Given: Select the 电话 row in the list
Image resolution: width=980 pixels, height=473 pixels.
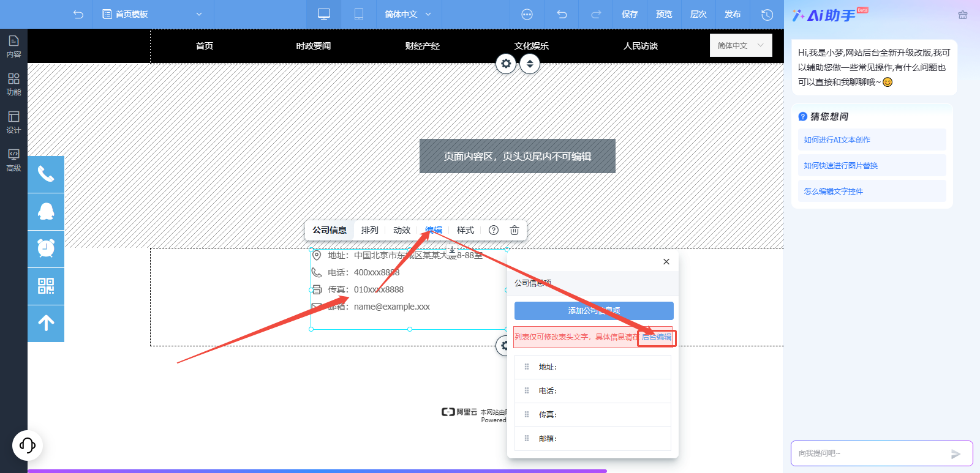Looking at the screenshot, I should tap(593, 391).
